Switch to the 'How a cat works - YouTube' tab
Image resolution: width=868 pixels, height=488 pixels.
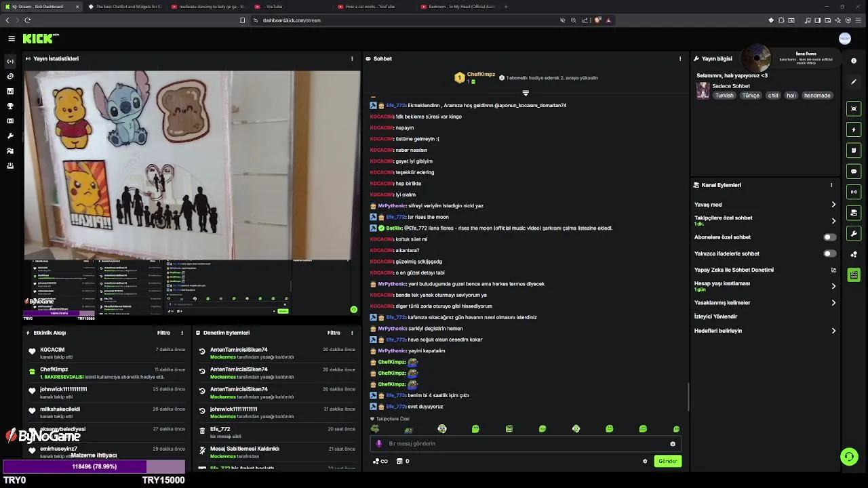374,7
